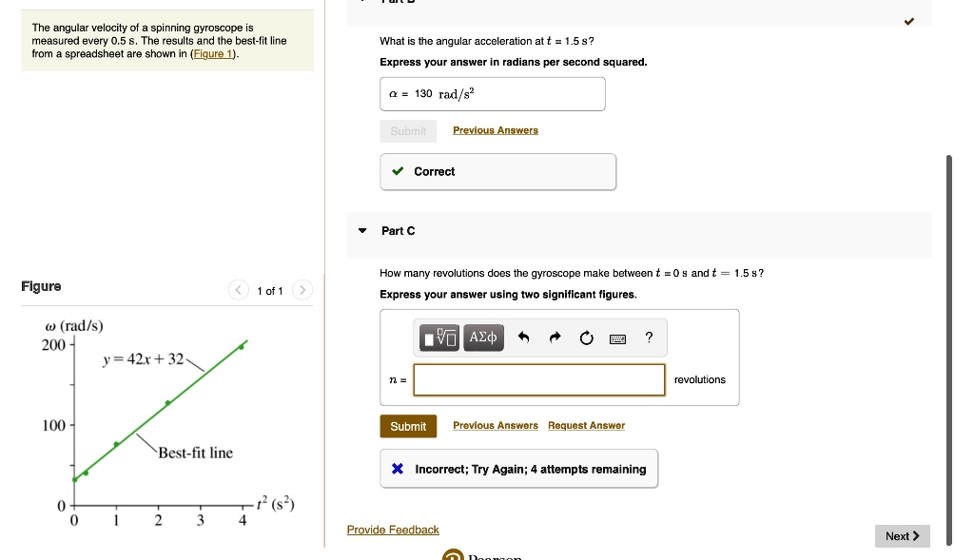The image size is (974, 560).
Task: Undo the last answer edit
Action: 523,338
